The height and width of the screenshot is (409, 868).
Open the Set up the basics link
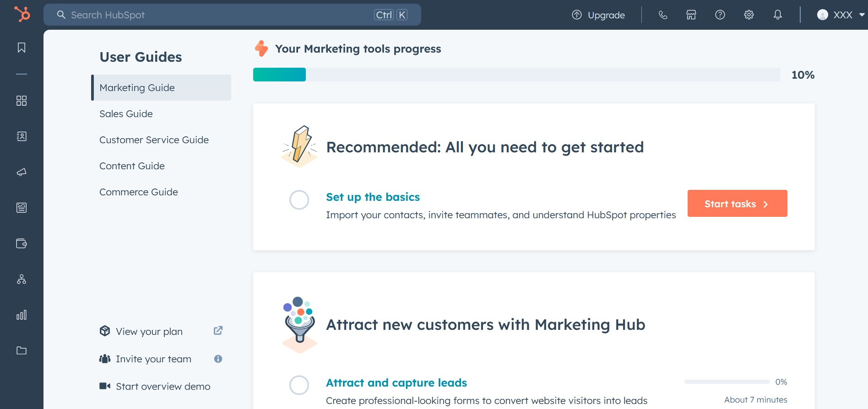tap(373, 197)
